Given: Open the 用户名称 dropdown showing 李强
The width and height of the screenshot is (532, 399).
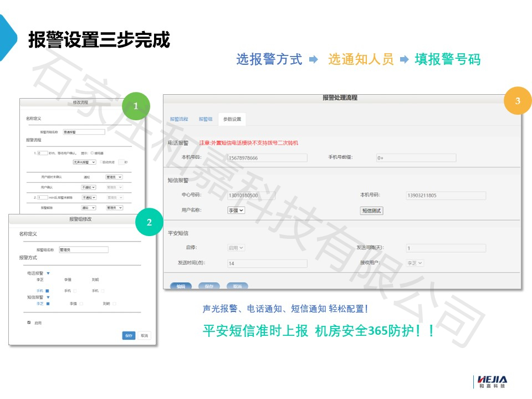Looking at the screenshot, I should 236,211.
